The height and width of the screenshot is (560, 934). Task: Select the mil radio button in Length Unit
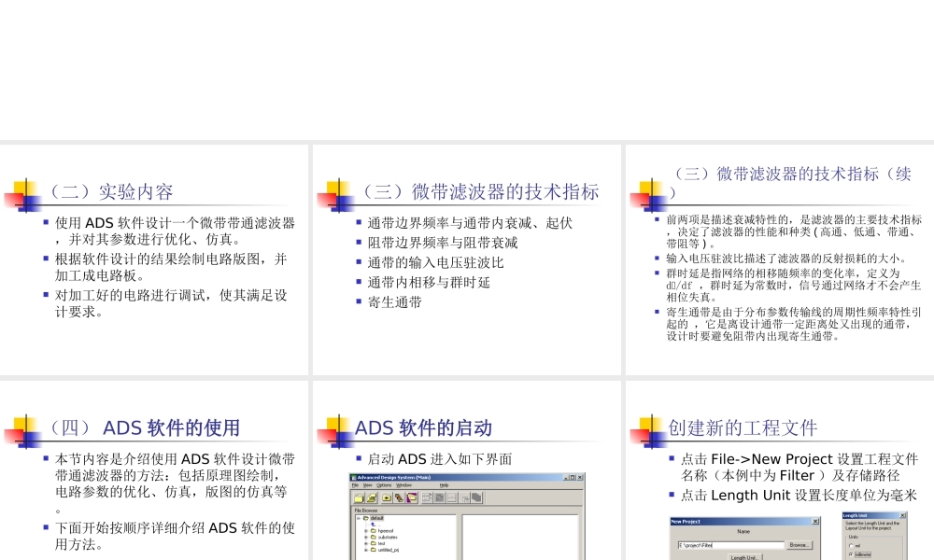(851, 546)
